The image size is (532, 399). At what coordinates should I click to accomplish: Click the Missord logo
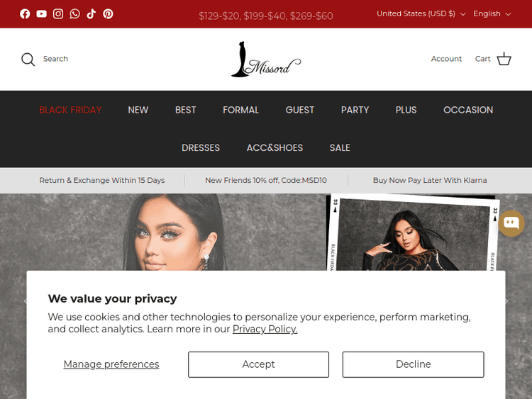click(x=266, y=60)
